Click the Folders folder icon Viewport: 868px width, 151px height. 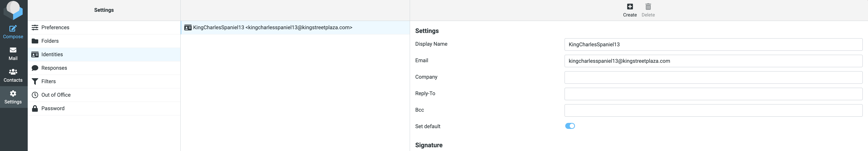(35, 41)
